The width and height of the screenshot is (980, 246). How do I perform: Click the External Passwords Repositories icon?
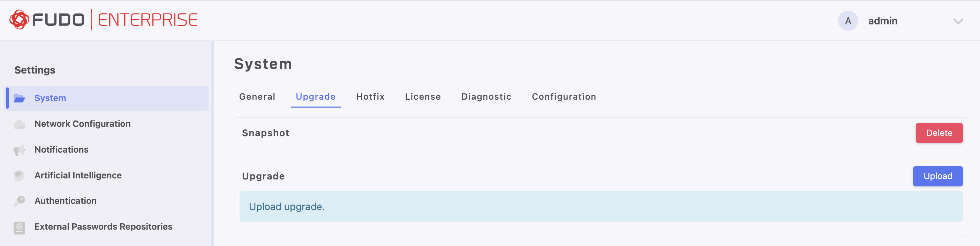click(x=19, y=228)
